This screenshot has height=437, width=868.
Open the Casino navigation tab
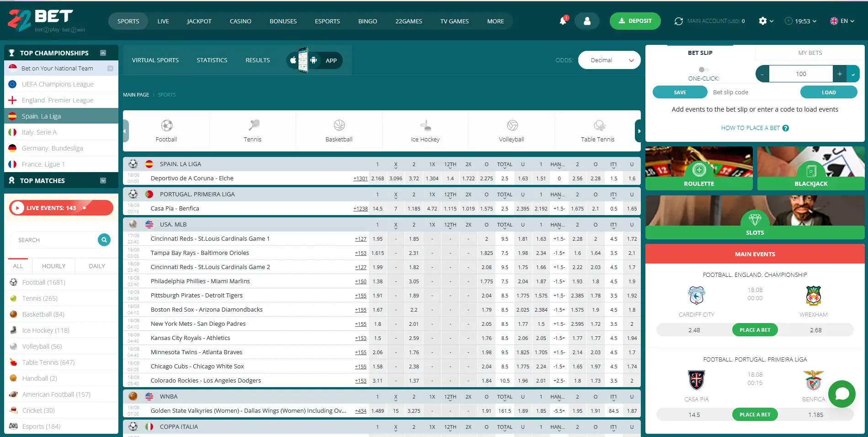[x=240, y=21]
